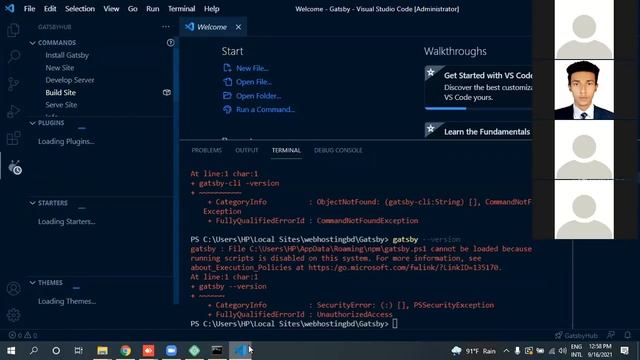This screenshot has height=360, width=640.
Task: Open the View menu
Action: (111, 9)
